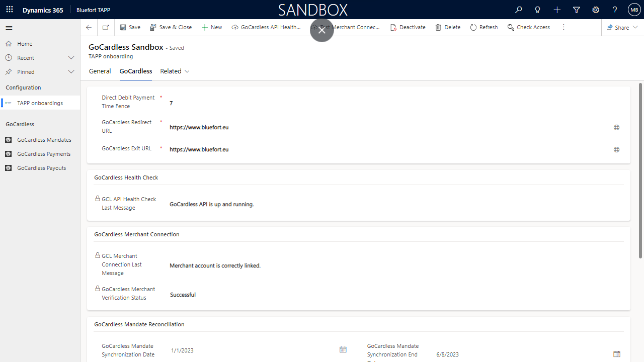Click the Recent clock icon
Image resolution: width=644 pixels, height=362 pixels.
[x=9, y=58]
